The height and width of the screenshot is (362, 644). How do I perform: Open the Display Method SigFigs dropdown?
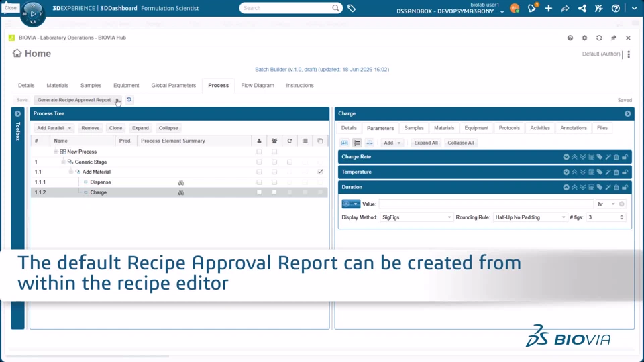[x=416, y=217]
